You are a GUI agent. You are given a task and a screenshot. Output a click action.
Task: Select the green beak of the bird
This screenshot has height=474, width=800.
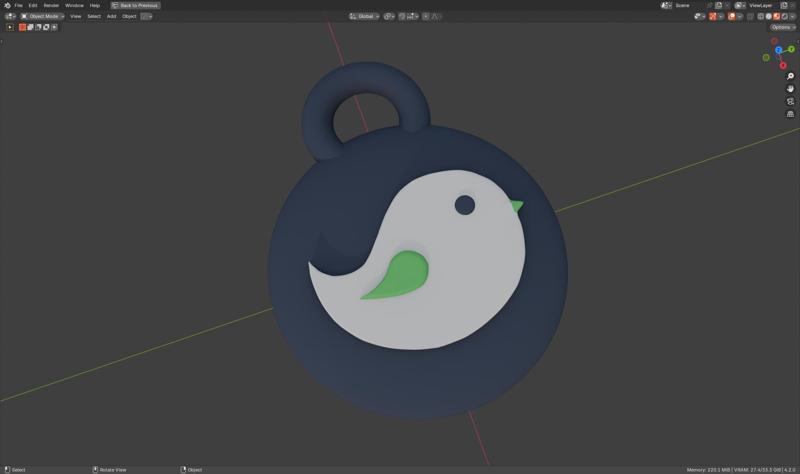[x=516, y=206]
